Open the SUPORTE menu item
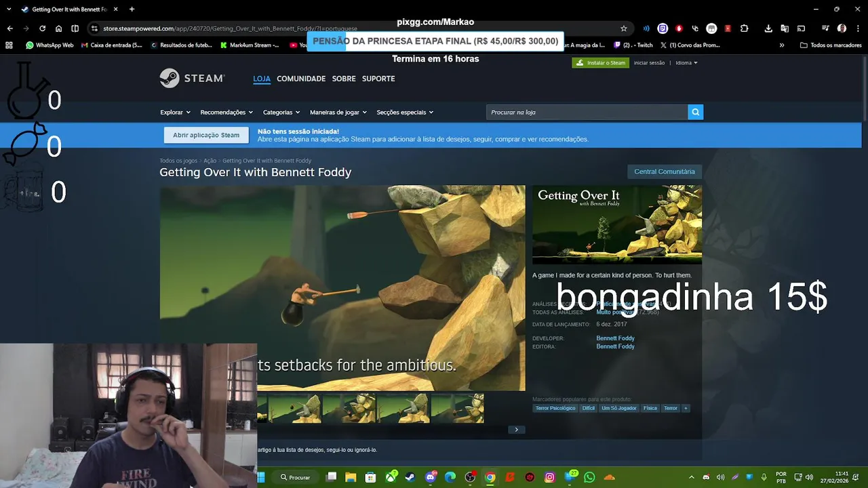The image size is (868, 488). click(378, 79)
